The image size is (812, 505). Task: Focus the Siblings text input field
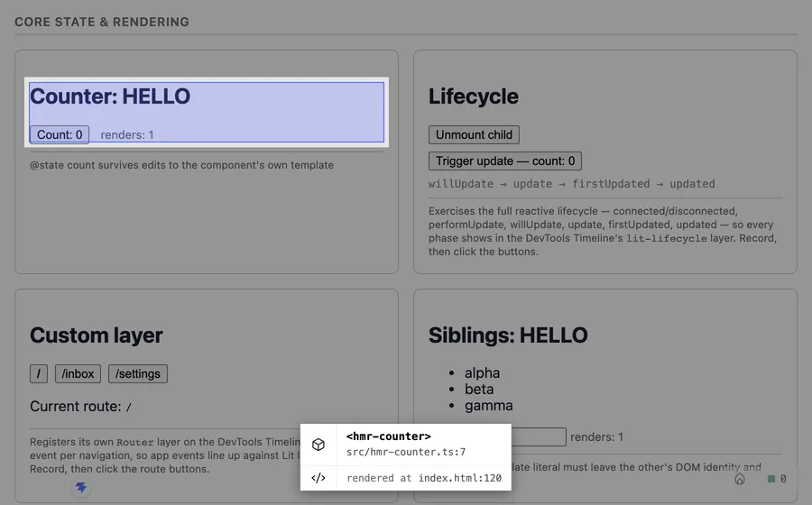point(539,436)
